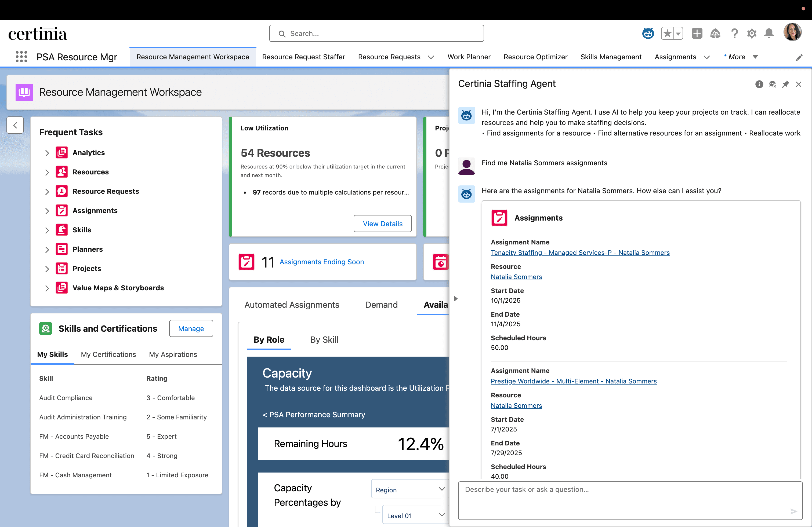Click the Manage button

pyautogui.click(x=191, y=328)
